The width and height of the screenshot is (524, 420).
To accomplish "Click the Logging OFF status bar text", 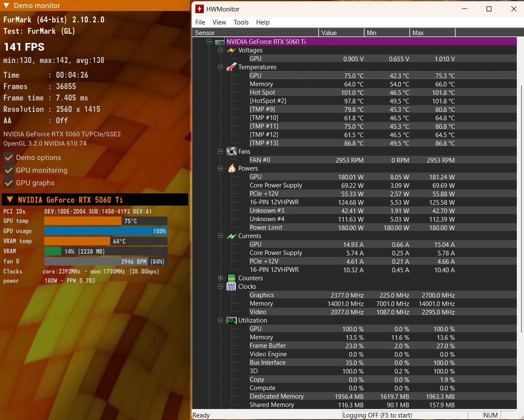I will (378, 415).
